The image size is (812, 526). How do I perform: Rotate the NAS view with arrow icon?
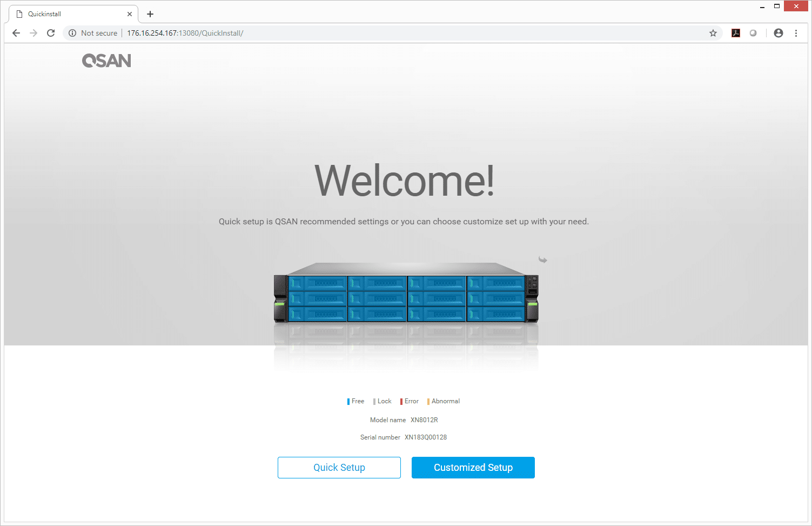pyautogui.click(x=542, y=260)
